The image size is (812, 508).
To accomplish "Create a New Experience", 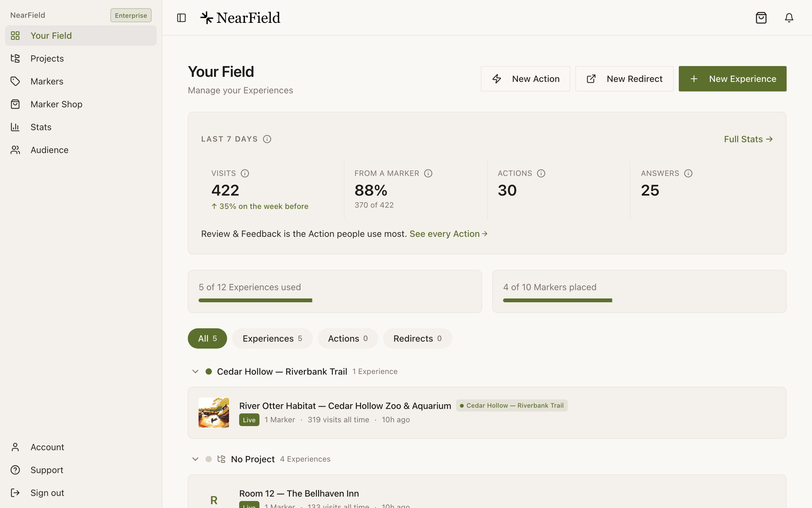I will point(732,79).
